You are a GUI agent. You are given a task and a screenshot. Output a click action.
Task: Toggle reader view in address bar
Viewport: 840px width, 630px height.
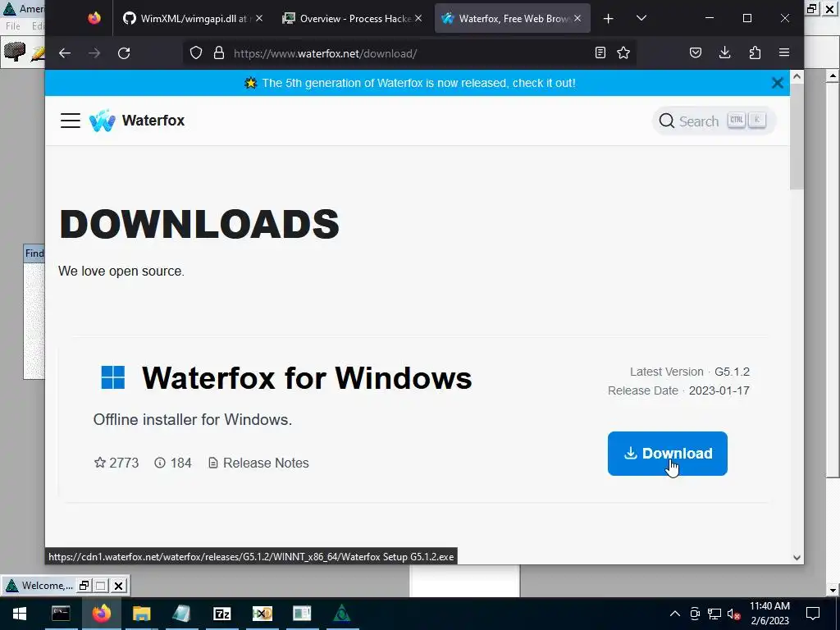(x=600, y=53)
